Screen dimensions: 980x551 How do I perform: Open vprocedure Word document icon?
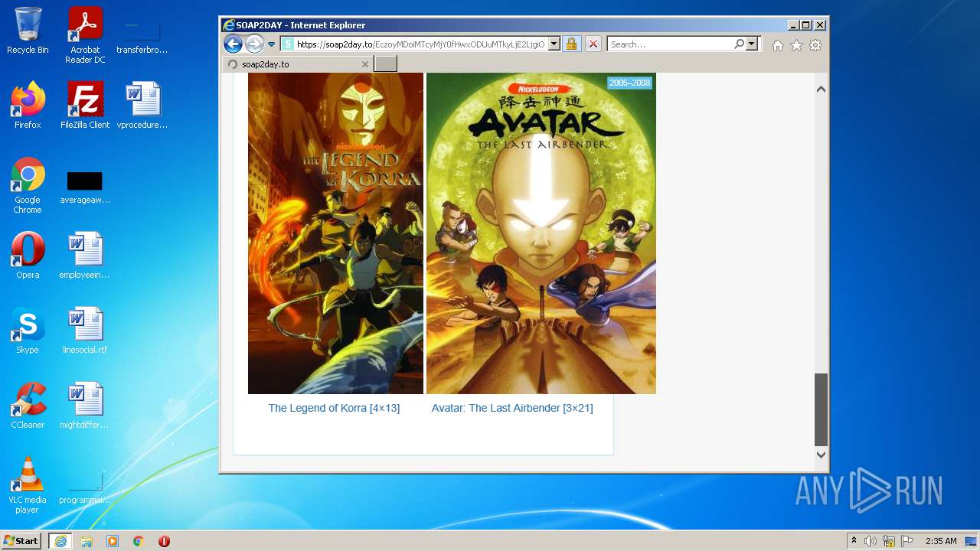coord(142,106)
